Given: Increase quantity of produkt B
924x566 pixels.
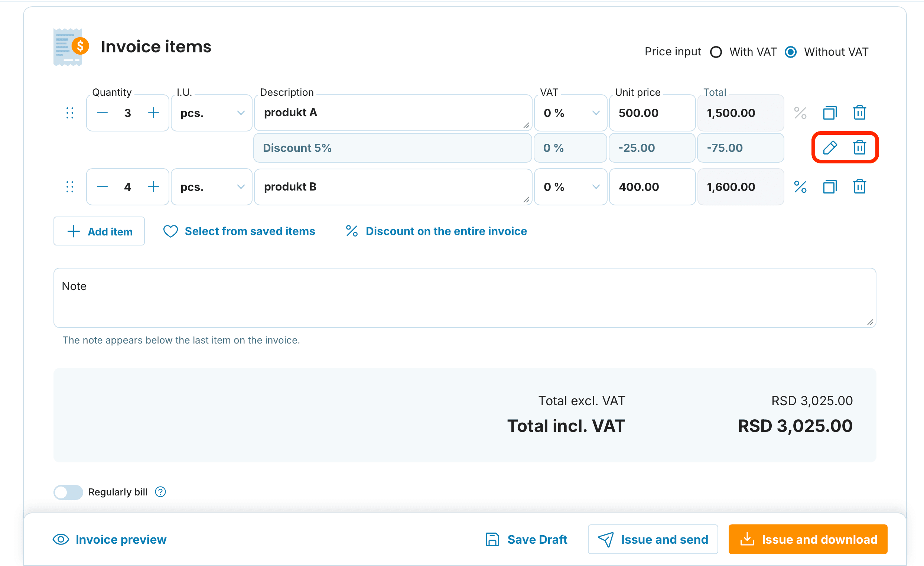Looking at the screenshot, I should pos(153,187).
